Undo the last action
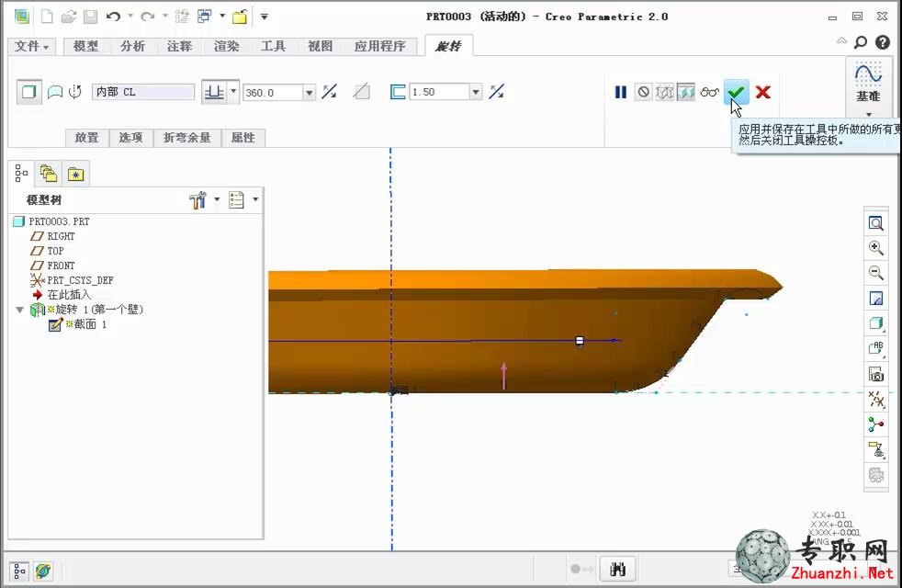This screenshot has width=902, height=588. point(113,17)
